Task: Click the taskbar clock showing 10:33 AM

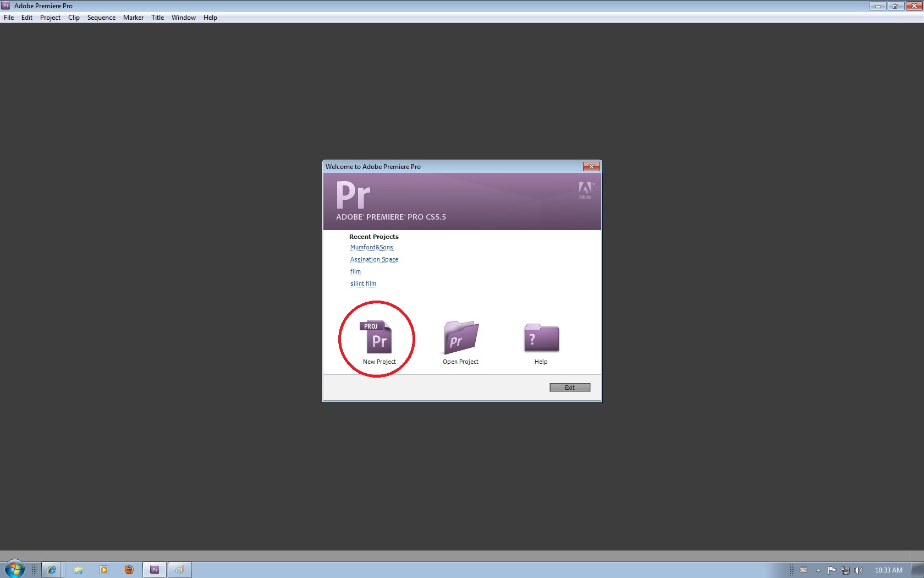Action: (x=889, y=570)
